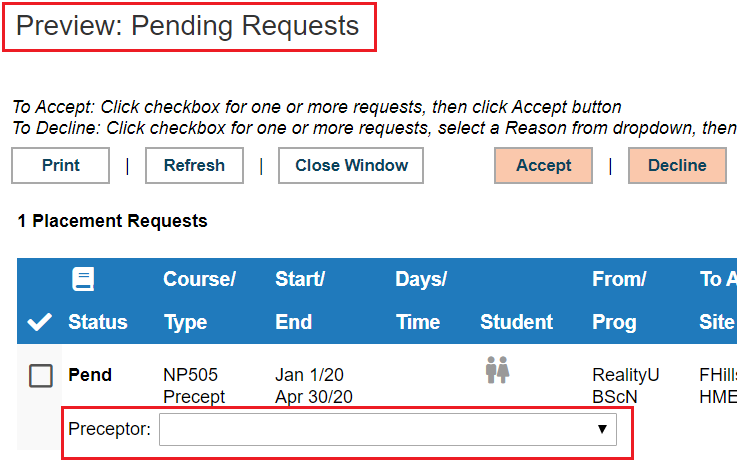Click the RealityU BScN program cell
Screen dimensions: 737x468
pyautogui.click(x=626, y=386)
